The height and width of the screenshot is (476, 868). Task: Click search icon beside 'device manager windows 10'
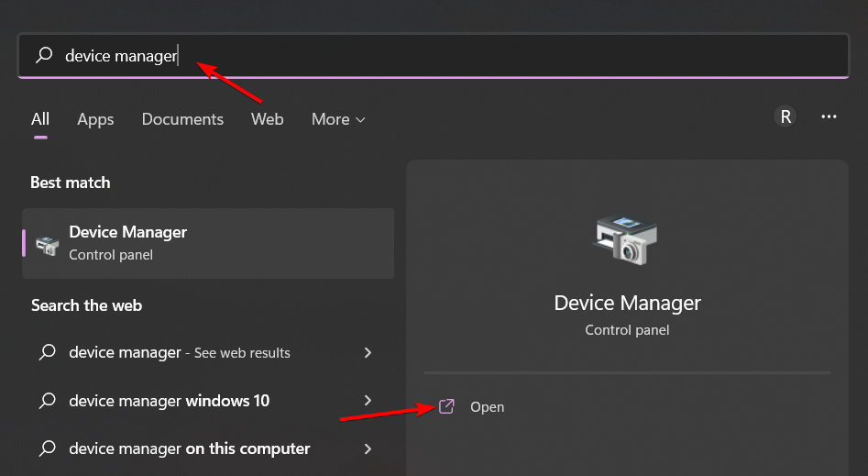pos(48,400)
